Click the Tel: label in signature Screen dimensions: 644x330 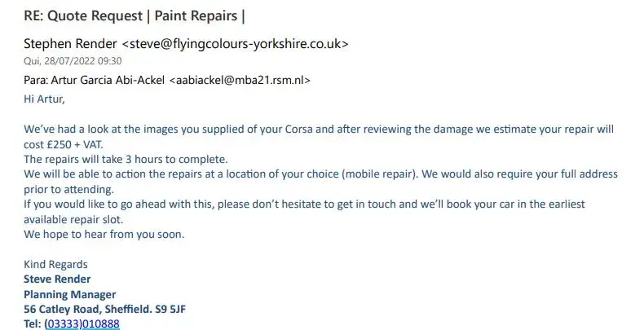(x=33, y=323)
